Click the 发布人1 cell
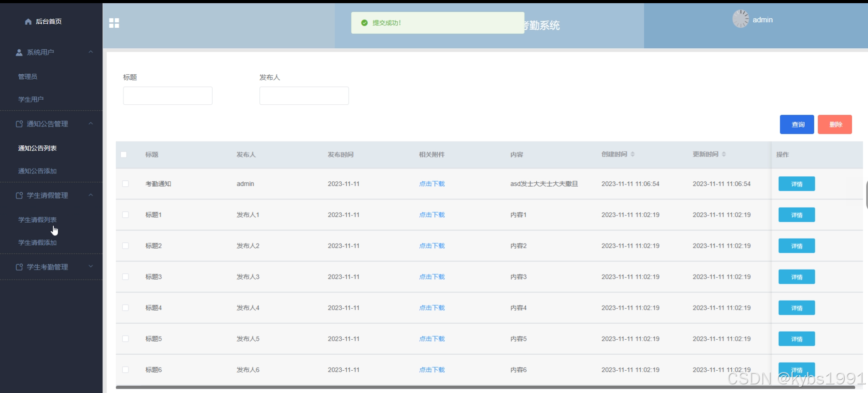868x393 pixels. coord(248,215)
